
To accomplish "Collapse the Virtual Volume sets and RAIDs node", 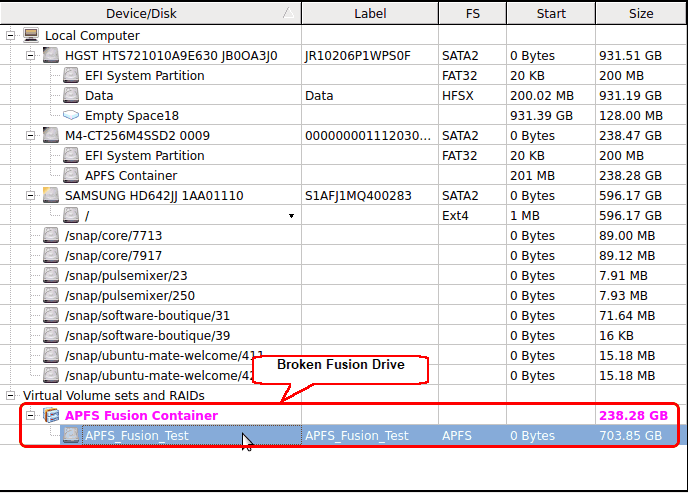I will [x=11, y=395].
